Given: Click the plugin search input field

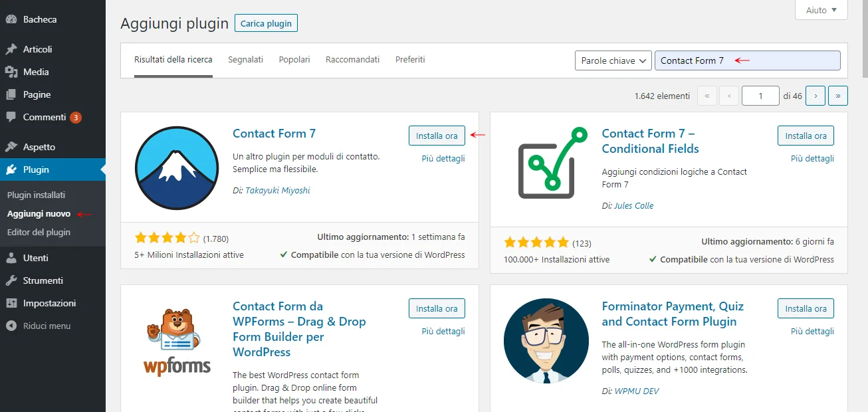Looking at the screenshot, I should click(747, 60).
